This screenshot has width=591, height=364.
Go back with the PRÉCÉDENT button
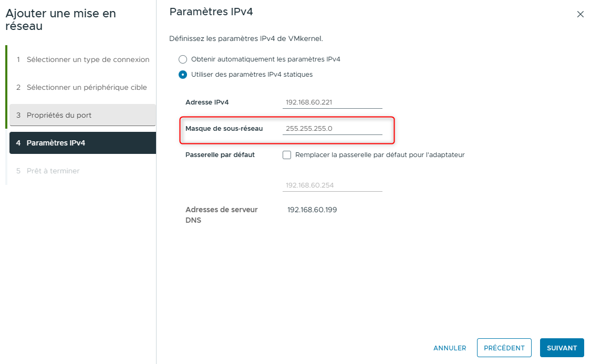504,348
